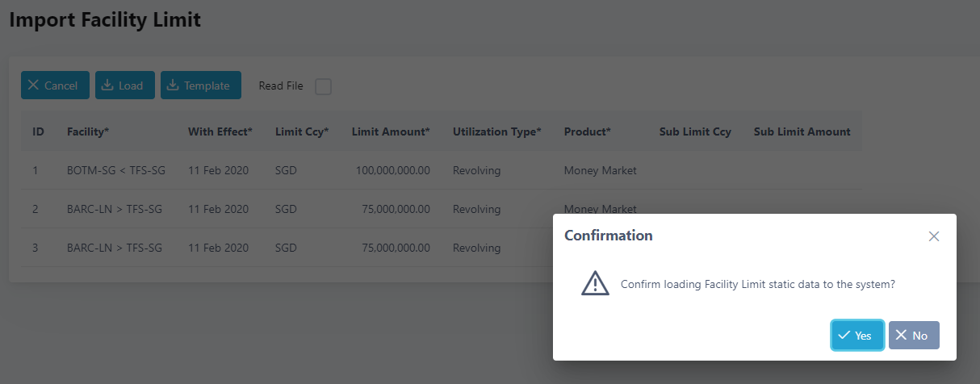The width and height of the screenshot is (980, 384).
Task: Click the Template button
Action: click(201, 85)
